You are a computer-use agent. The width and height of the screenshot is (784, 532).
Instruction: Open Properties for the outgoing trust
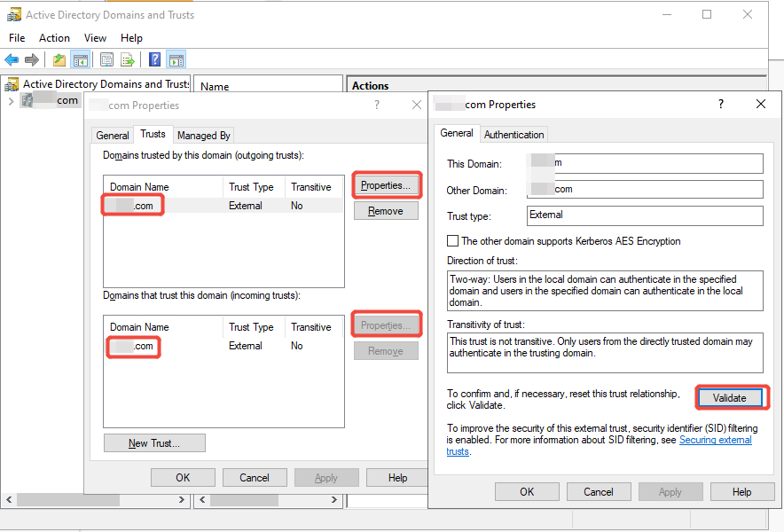click(386, 185)
